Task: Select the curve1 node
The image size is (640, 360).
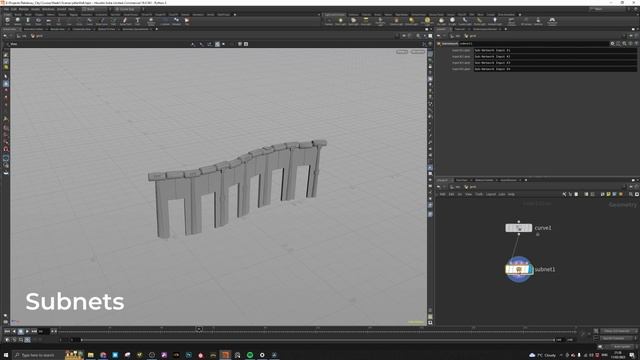Action: pos(519,228)
